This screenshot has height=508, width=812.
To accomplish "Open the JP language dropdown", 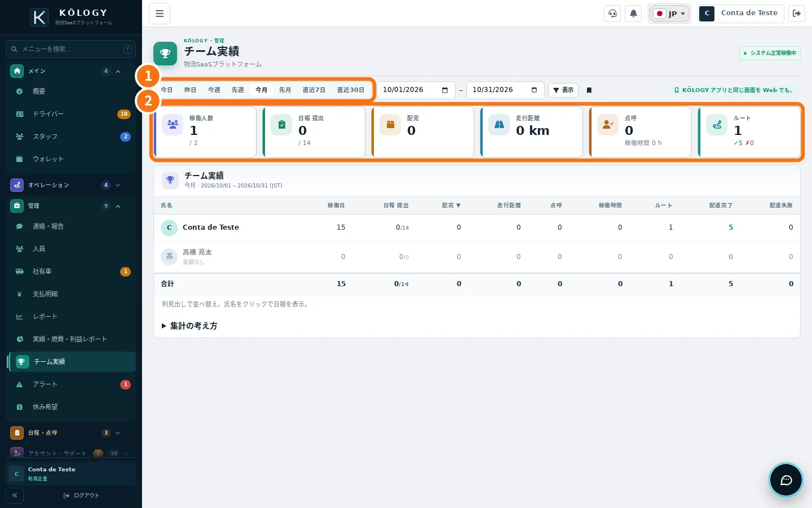I will coord(669,14).
